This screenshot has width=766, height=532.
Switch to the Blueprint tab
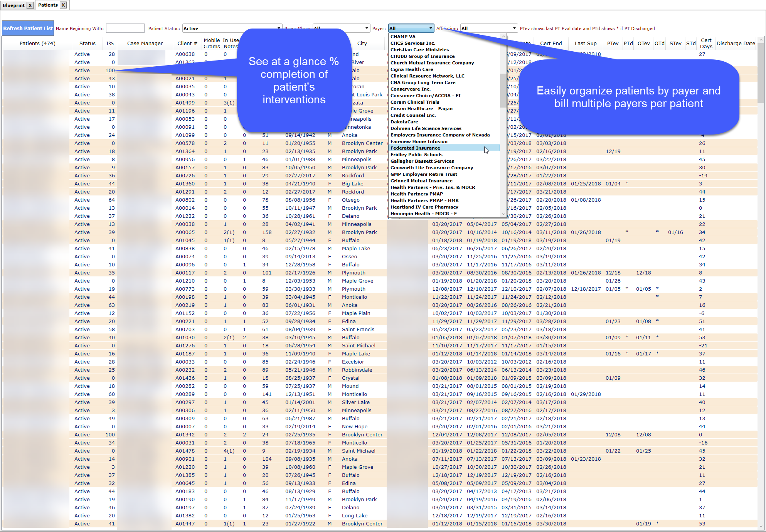point(13,5)
